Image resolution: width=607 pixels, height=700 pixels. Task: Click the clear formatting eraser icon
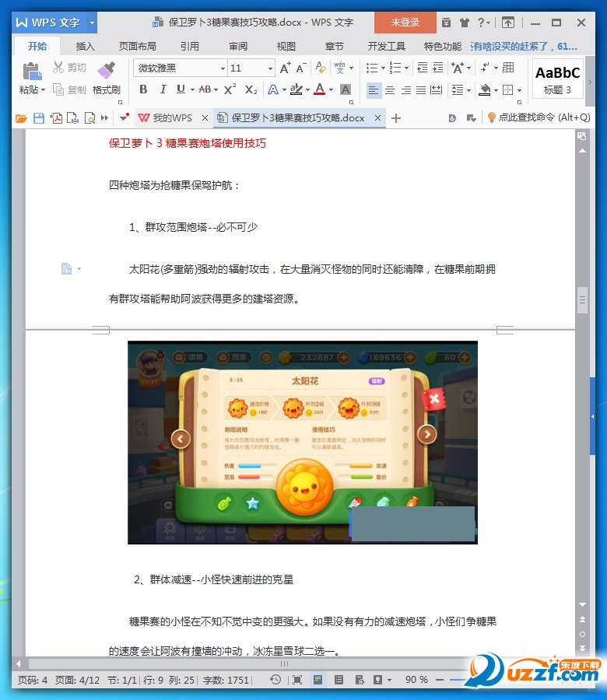click(x=321, y=68)
